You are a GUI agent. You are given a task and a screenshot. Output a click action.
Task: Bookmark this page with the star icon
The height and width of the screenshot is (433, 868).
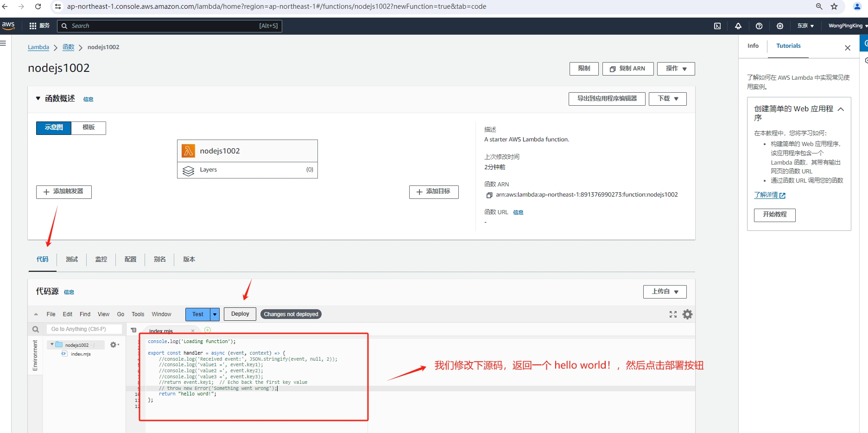tap(834, 6)
